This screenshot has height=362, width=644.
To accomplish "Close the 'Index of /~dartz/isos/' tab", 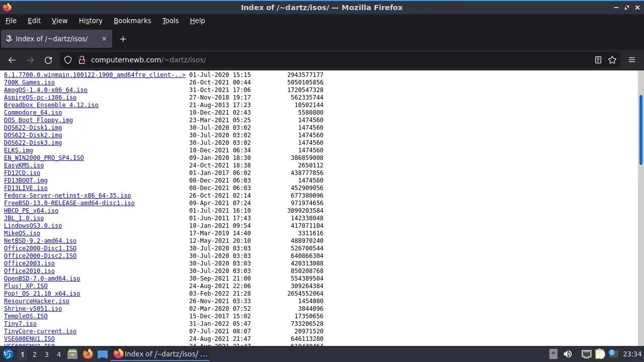I will [x=104, y=39].
